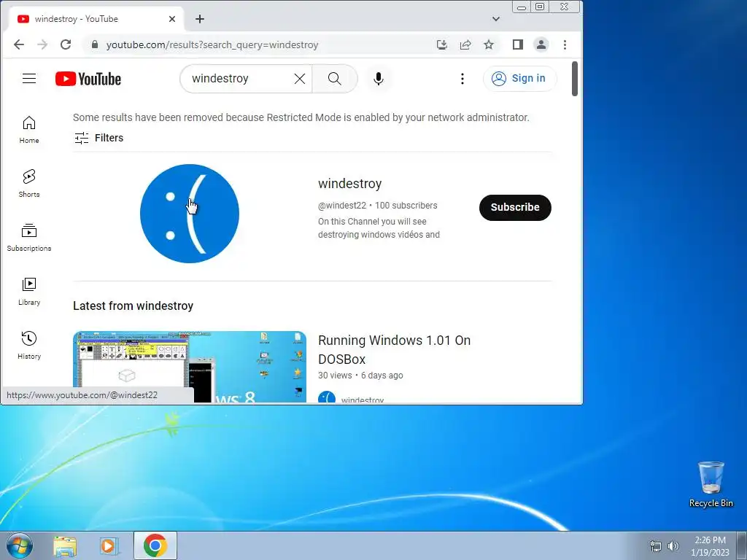Click the Latest from windestroy heading

click(x=133, y=306)
